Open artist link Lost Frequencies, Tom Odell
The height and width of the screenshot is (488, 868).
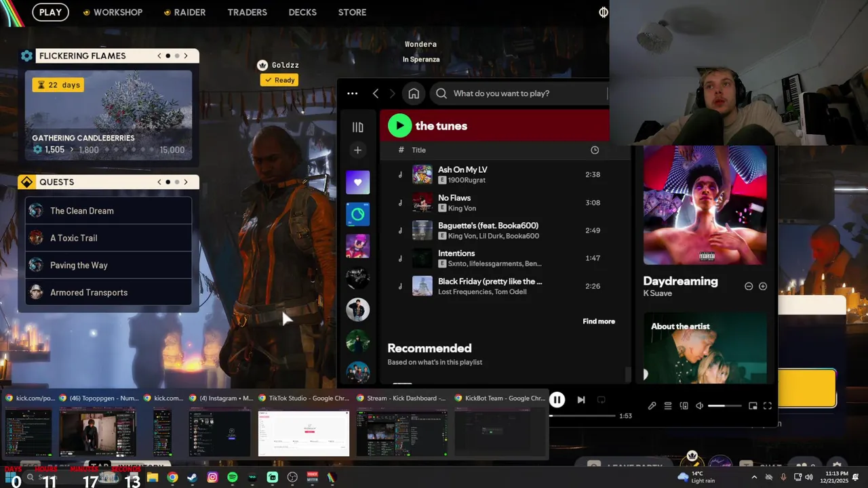click(482, 291)
